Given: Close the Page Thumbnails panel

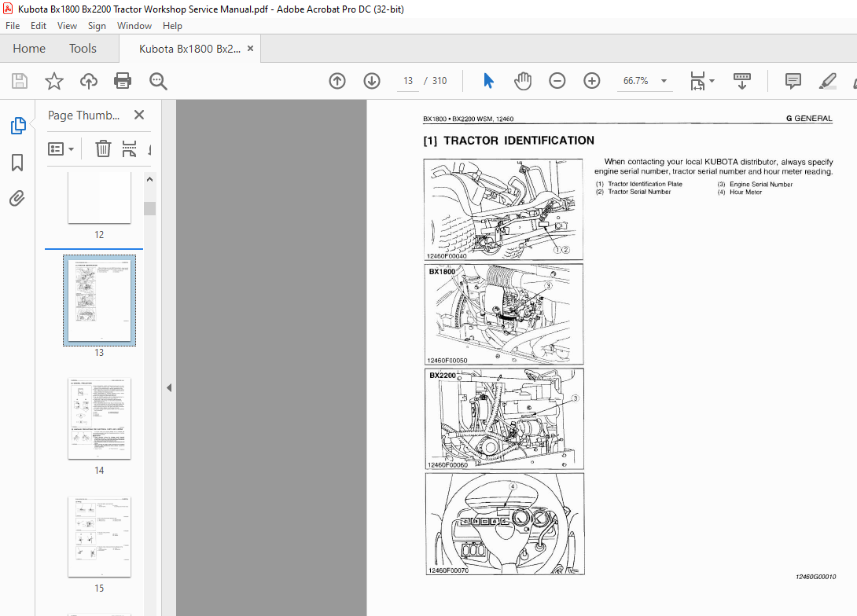Looking at the screenshot, I should (x=139, y=115).
